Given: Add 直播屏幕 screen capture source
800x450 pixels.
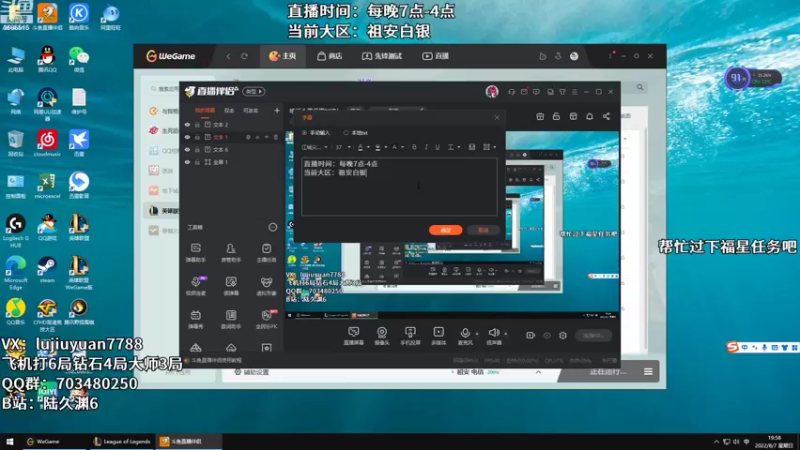Looking at the screenshot, I should [x=354, y=336].
